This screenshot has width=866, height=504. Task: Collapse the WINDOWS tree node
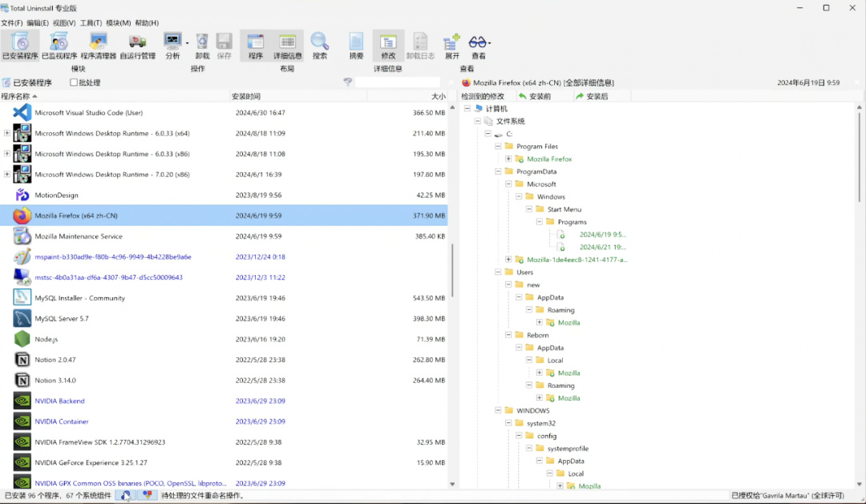498,411
